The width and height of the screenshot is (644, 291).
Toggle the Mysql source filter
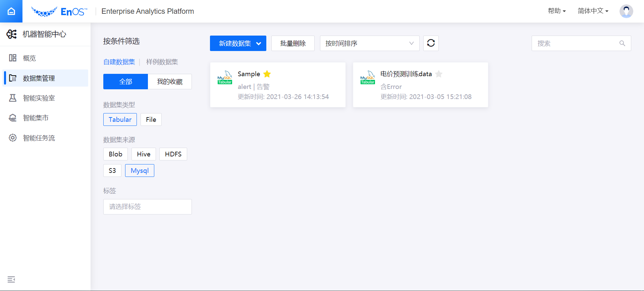coord(140,171)
